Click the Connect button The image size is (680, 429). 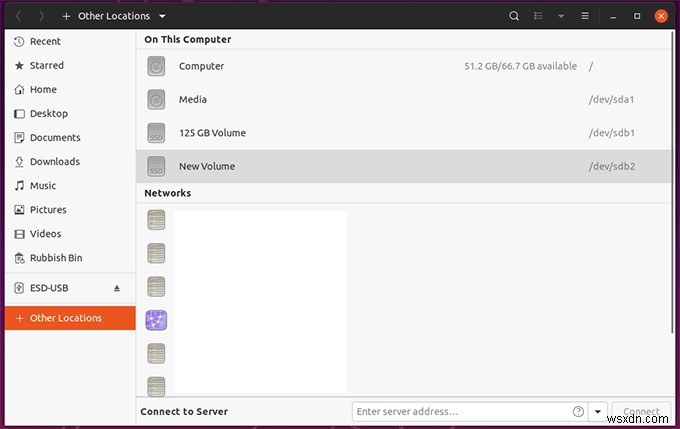click(641, 412)
